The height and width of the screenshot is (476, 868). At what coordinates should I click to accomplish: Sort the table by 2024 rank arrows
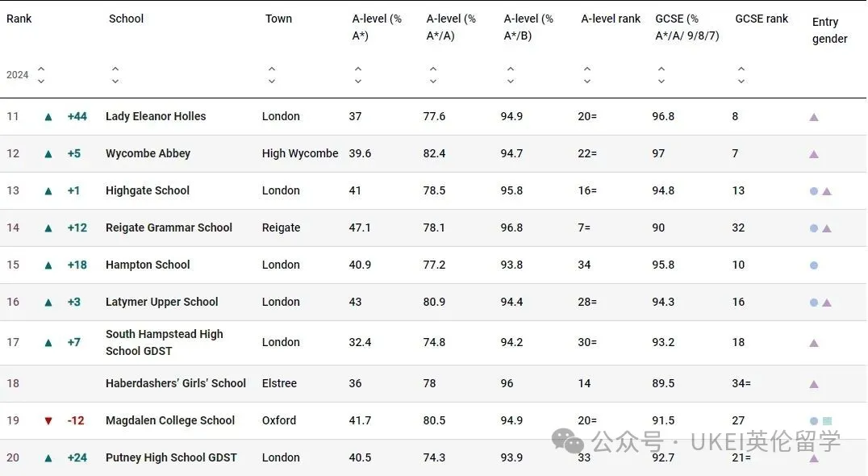41,75
